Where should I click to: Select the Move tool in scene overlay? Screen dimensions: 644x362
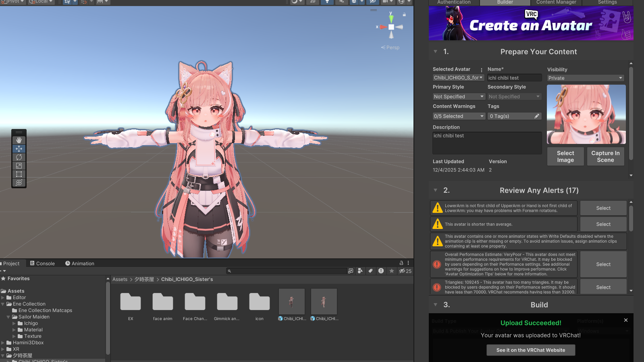19,149
